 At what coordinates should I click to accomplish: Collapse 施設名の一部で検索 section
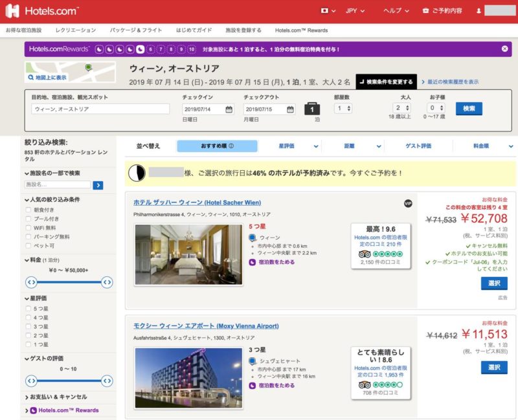click(52, 173)
